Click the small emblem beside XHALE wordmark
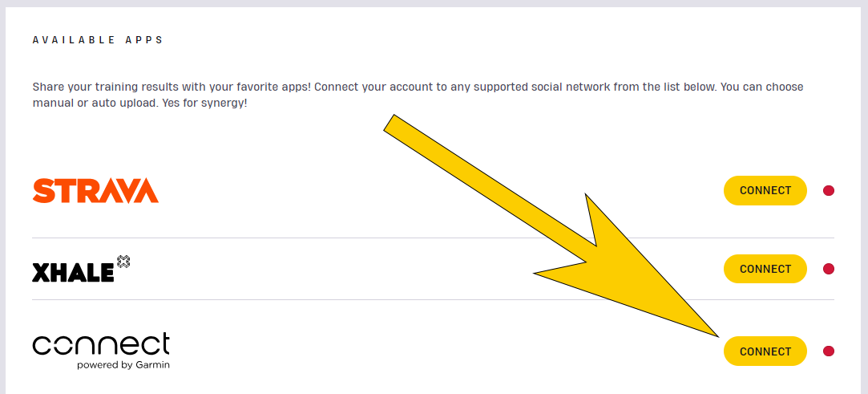Screen dimensions: 868x394 pos(123,262)
